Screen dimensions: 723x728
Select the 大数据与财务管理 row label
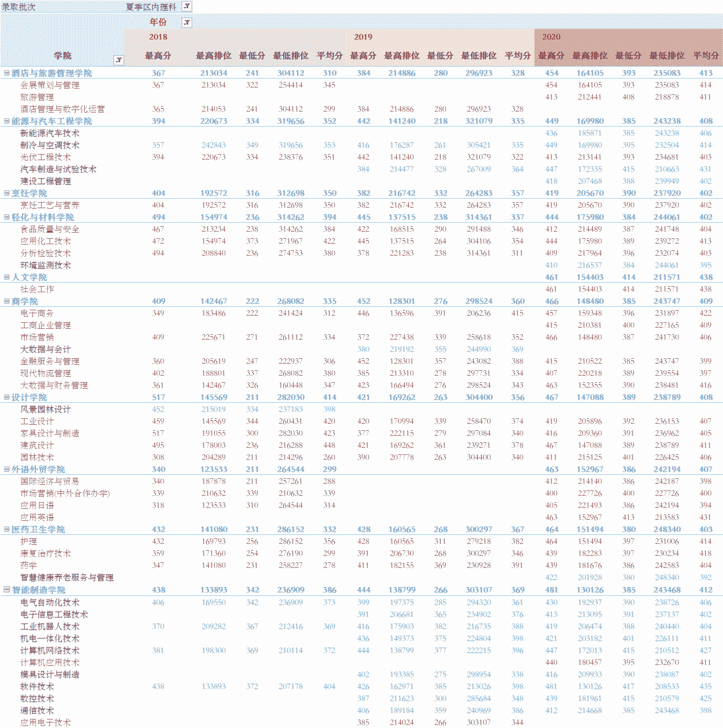coord(54,385)
